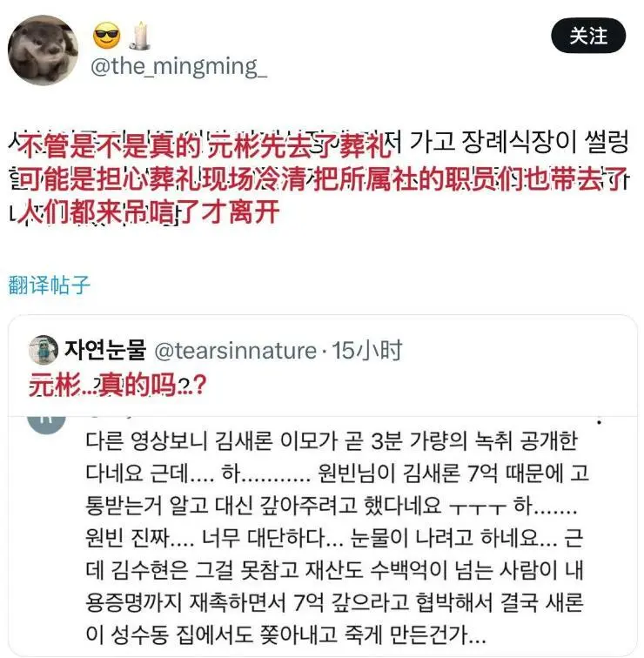Follow the account with 关注 button
This screenshot has width=644, height=658.
(588, 36)
